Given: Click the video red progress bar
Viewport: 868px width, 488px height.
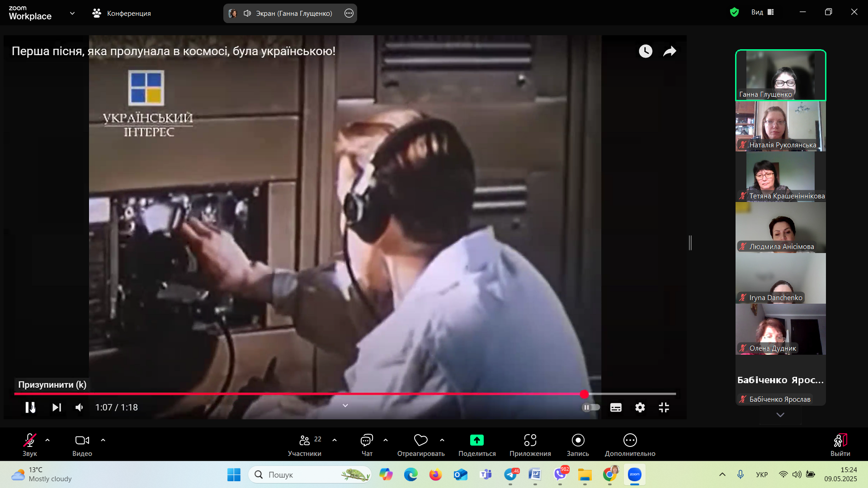Looking at the screenshot, I should (x=298, y=394).
